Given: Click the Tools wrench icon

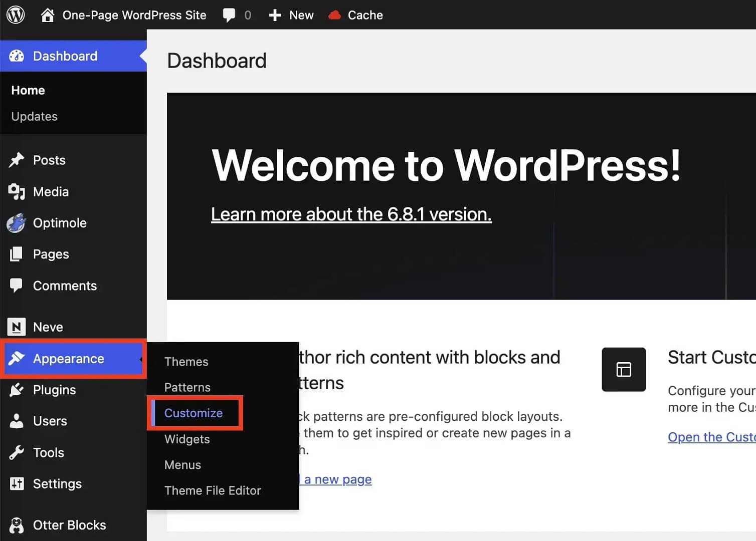Looking at the screenshot, I should pyautogui.click(x=17, y=453).
